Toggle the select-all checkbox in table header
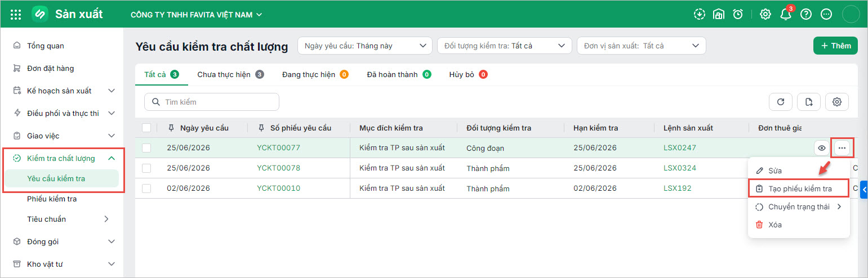 (146, 128)
